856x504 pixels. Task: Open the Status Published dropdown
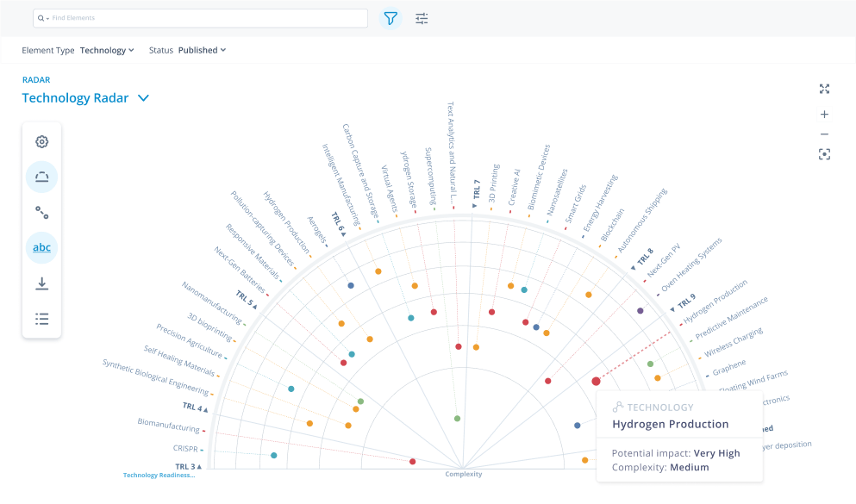pyautogui.click(x=202, y=50)
